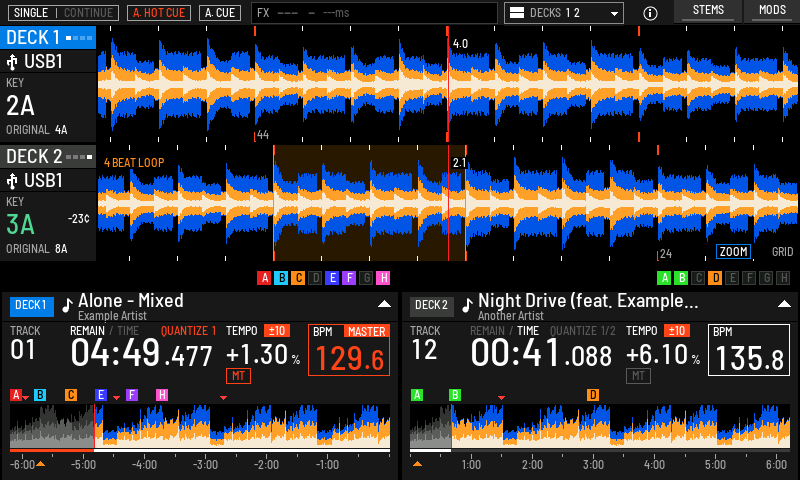Open the STEMS tab
800x480 pixels.
pos(708,11)
